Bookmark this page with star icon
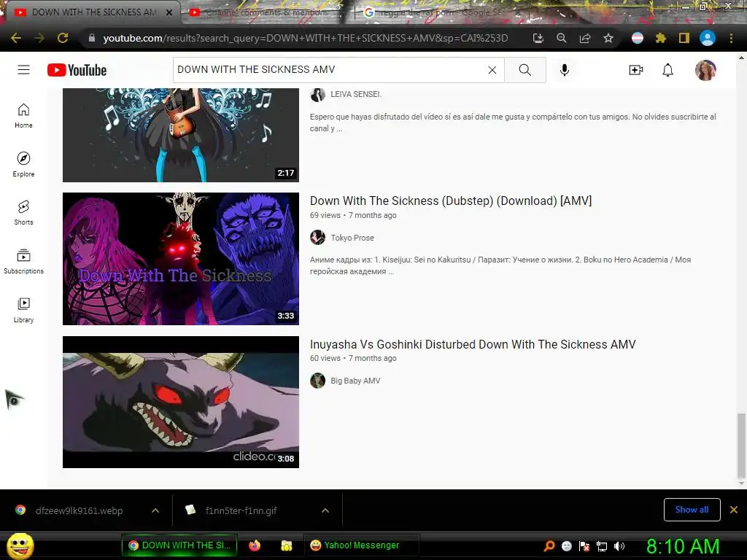Image resolution: width=747 pixels, height=560 pixels. click(x=608, y=38)
